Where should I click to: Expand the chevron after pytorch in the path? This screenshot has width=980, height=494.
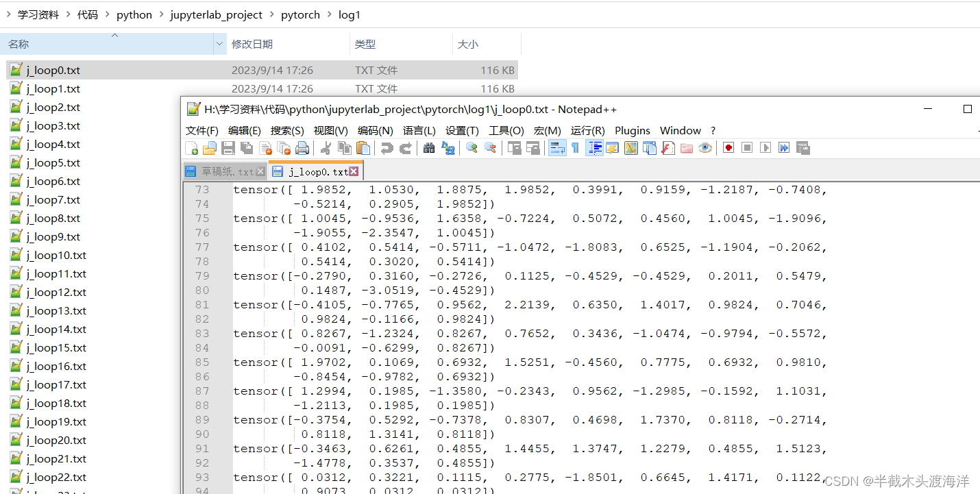330,15
